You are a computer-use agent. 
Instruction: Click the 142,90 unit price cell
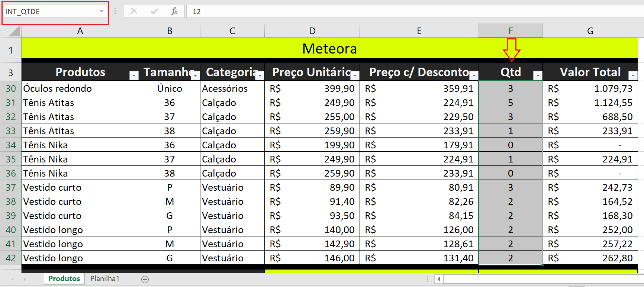click(312, 244)
